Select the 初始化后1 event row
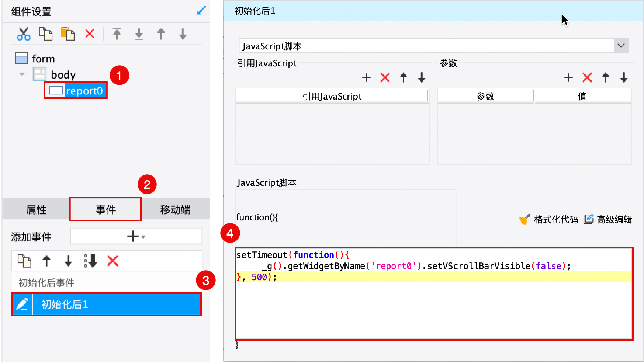This screenshot has height=362, width=644. [107, 304]
